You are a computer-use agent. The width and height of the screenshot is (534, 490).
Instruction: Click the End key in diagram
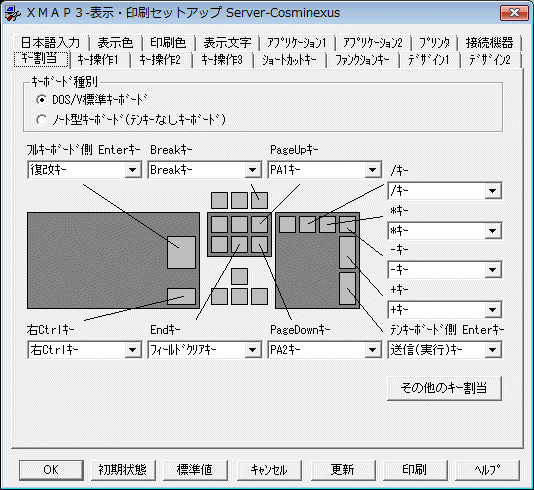[239, 244]
